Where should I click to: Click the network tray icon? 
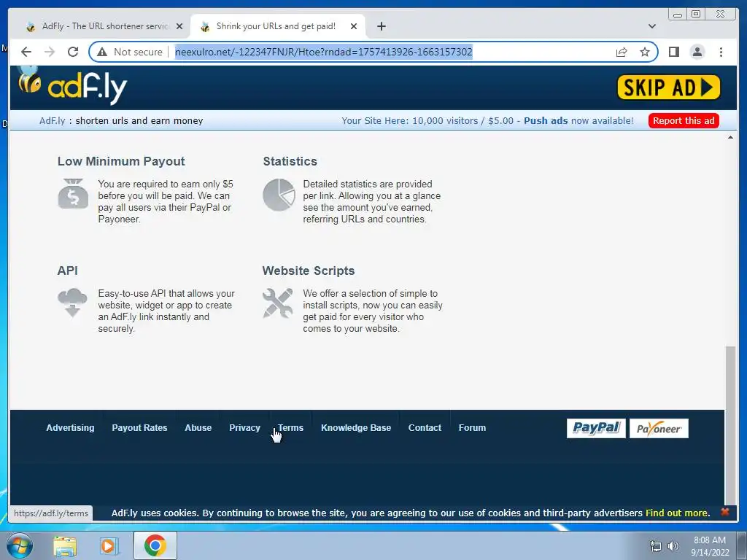[x=656, y=546]
